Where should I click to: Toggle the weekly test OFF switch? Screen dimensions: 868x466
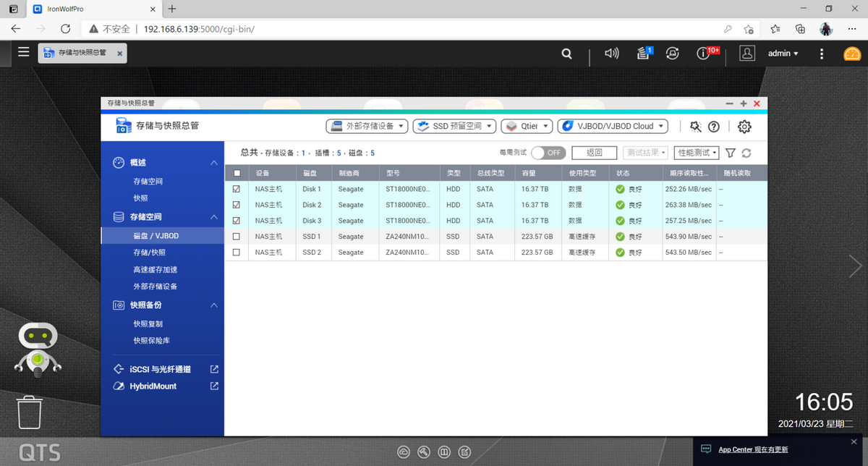[x=548, y=153]
